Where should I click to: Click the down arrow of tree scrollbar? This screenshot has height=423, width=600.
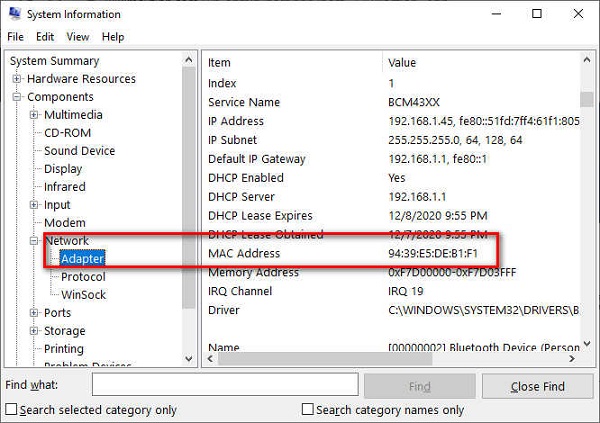190,357
